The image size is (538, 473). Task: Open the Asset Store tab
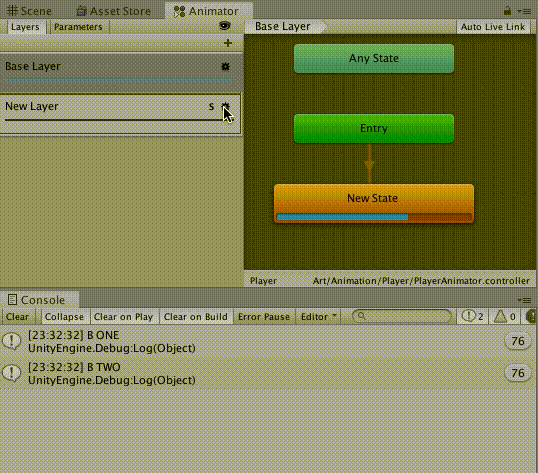point(114,11)
